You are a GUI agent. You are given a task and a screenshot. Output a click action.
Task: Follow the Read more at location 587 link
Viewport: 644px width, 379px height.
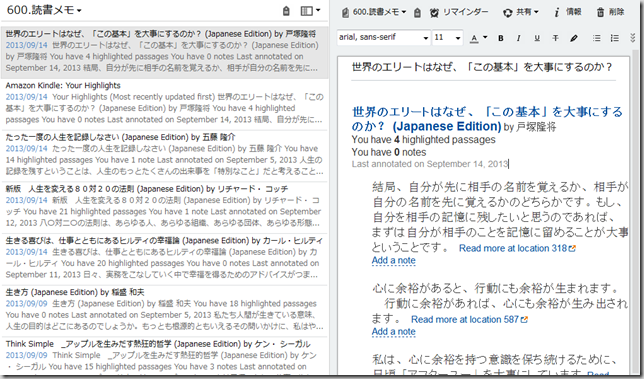click(x=469, y=319)
